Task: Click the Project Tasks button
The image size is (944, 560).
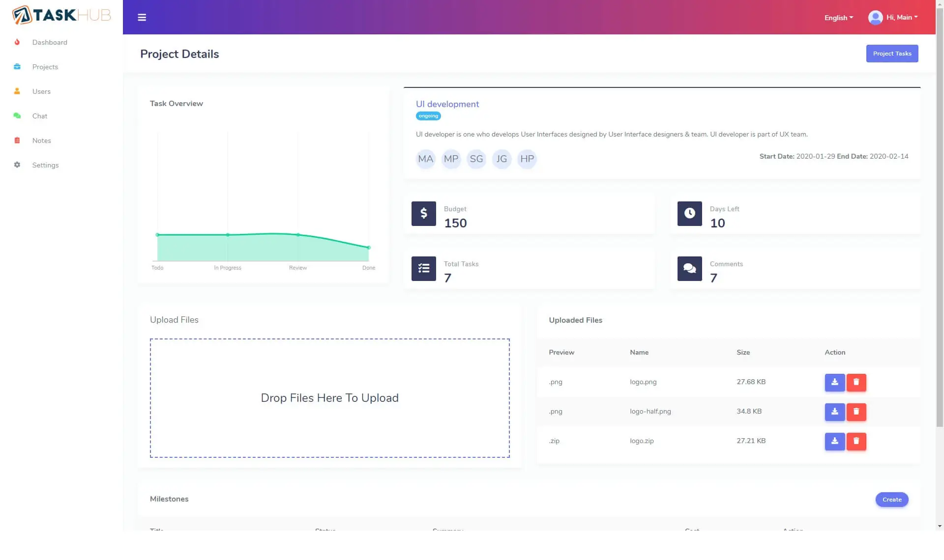Action: [892, 54]
